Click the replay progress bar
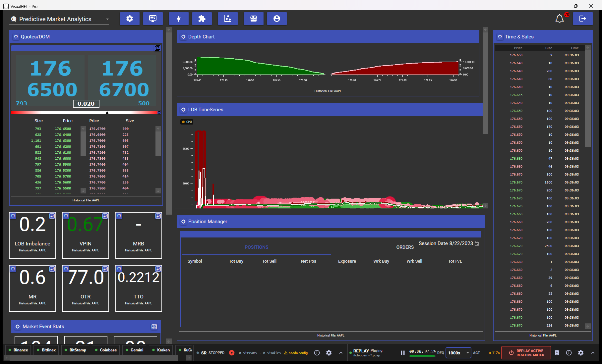 click(422, 356)
